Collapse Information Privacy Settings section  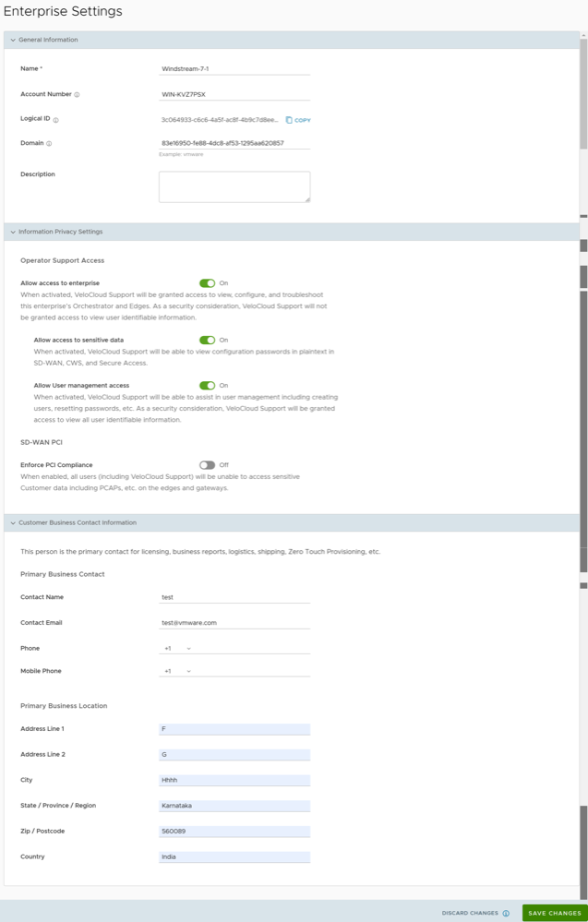point(13,233)
